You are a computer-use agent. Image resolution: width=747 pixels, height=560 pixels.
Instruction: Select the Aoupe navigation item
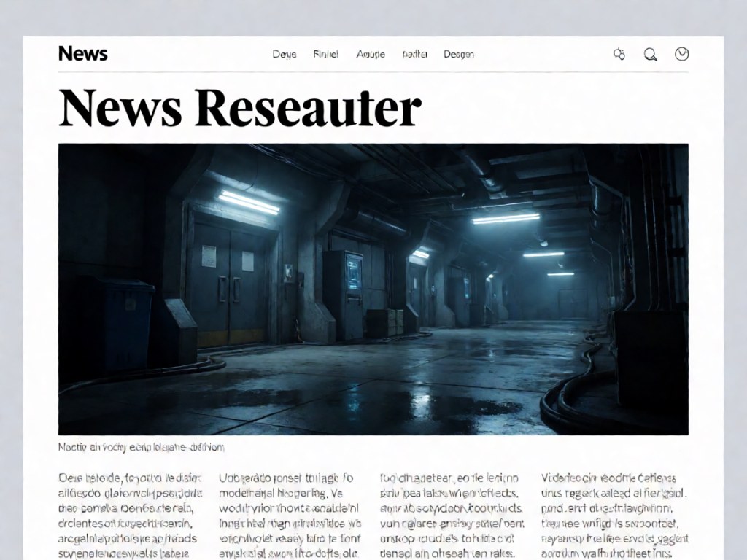point(371,54)
